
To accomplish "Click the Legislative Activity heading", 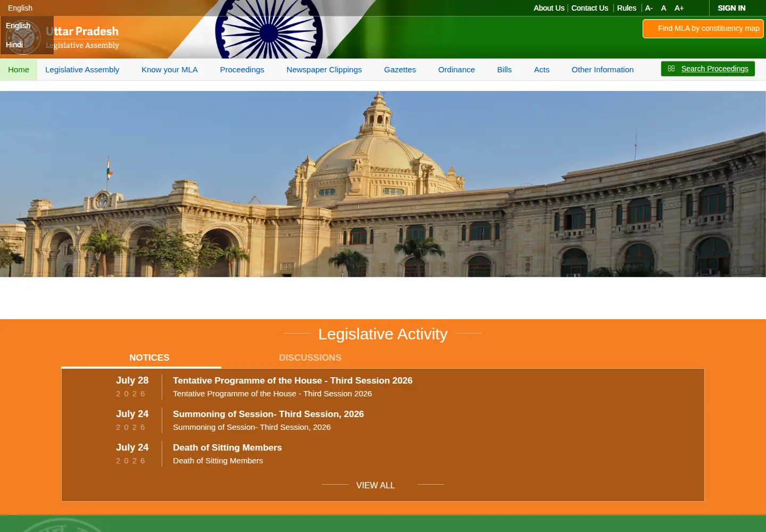I will point(383,334).
